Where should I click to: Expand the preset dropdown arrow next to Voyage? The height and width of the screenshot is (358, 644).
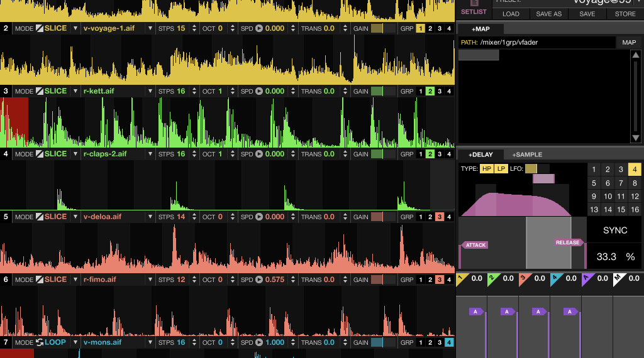click(638, 2)
